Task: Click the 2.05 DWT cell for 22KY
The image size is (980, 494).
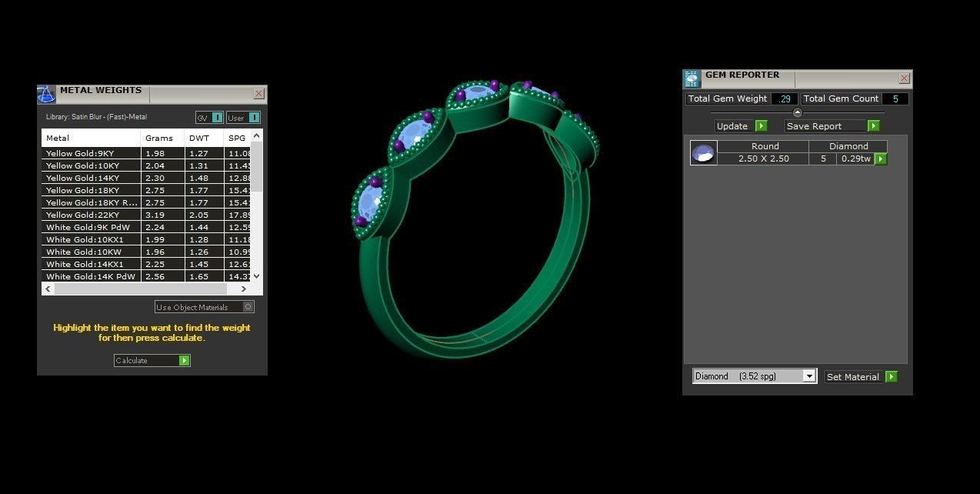Action: [x=205, y=215]
